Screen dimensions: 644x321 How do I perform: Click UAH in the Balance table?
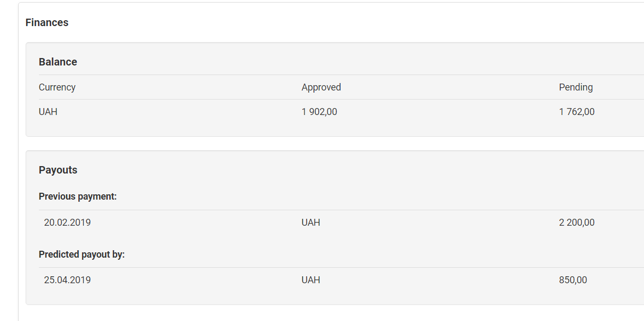[48, 112]
